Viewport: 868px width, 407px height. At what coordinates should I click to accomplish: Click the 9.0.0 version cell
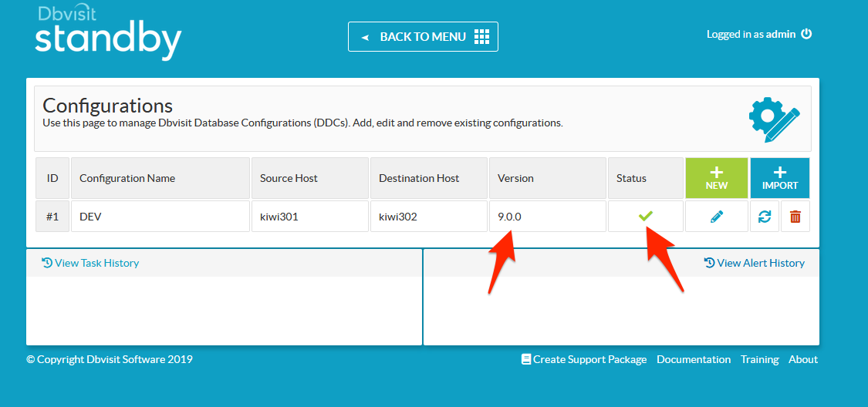(x=548, y=216)
